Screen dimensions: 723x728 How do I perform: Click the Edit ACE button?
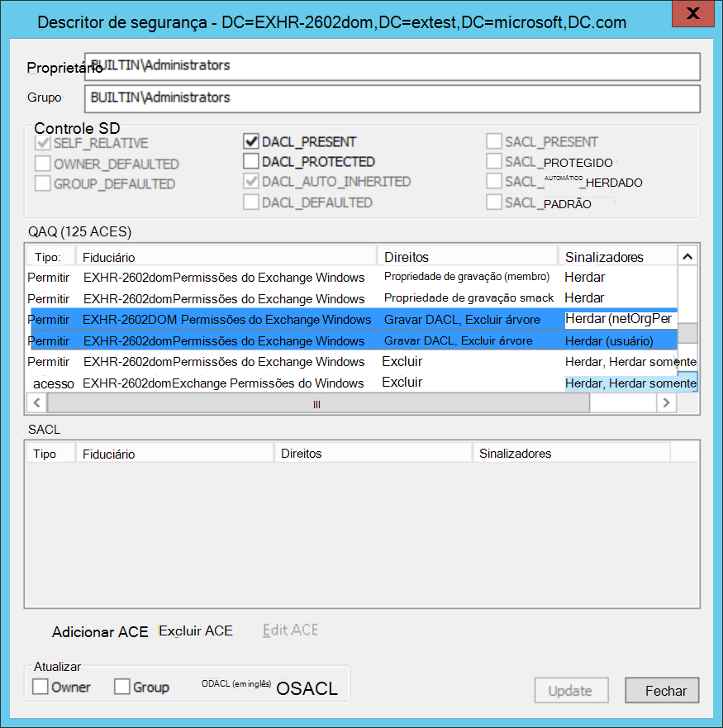point(290,630)
